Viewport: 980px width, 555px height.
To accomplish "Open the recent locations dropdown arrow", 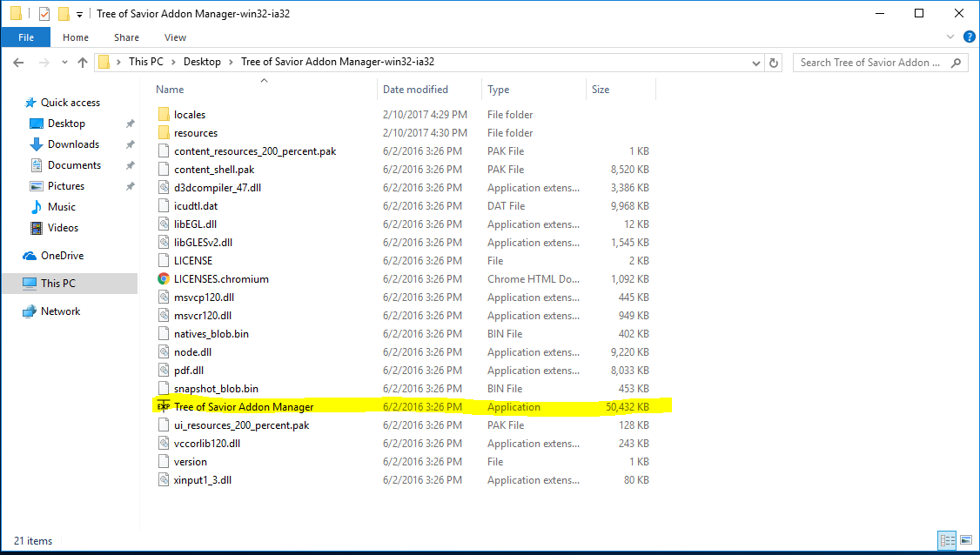I will [x=64, y=63].
